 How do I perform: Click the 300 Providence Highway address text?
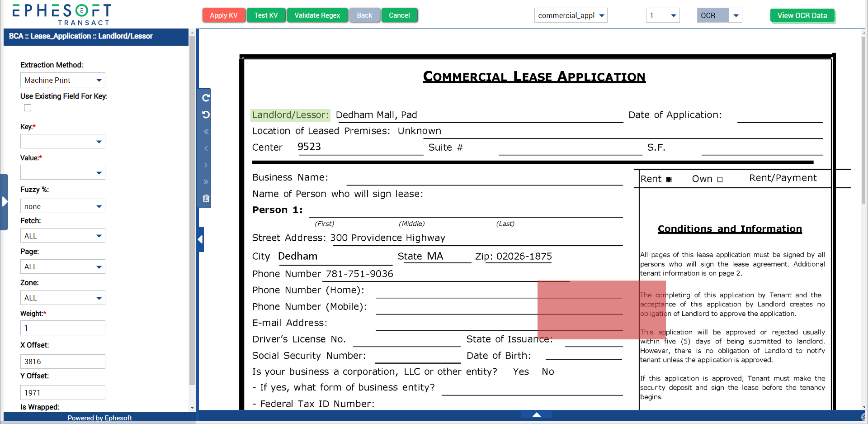pos(387,238)
